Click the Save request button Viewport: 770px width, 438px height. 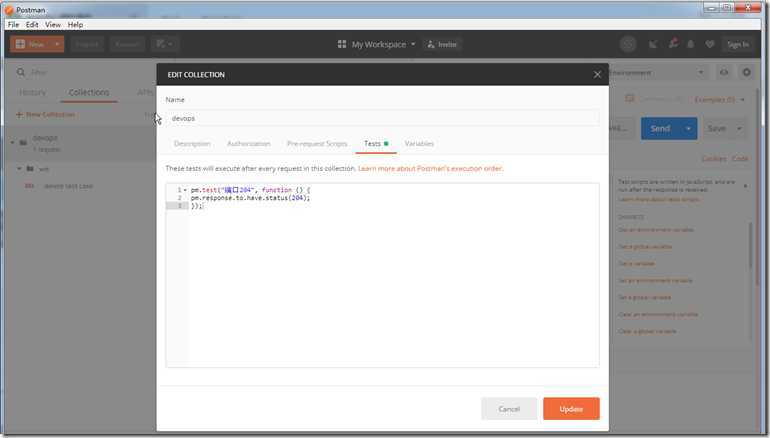click(x=716, y=129)
